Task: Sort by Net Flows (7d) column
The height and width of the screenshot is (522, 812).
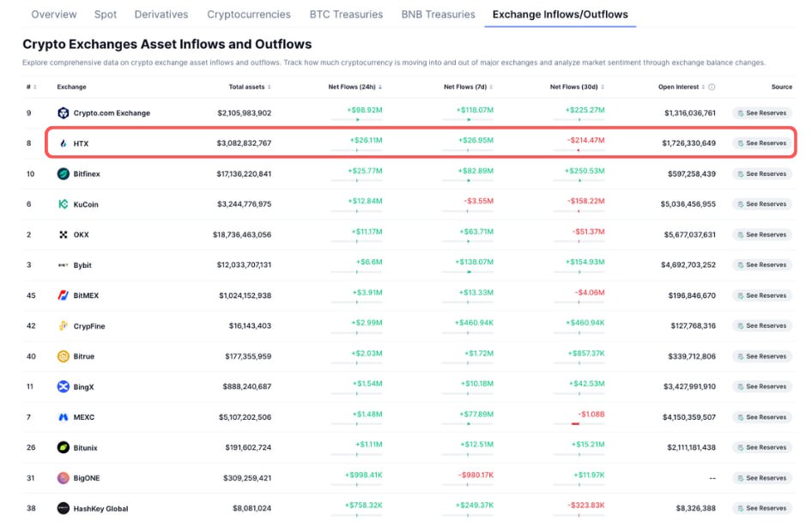Action: (x=468, y=87)
